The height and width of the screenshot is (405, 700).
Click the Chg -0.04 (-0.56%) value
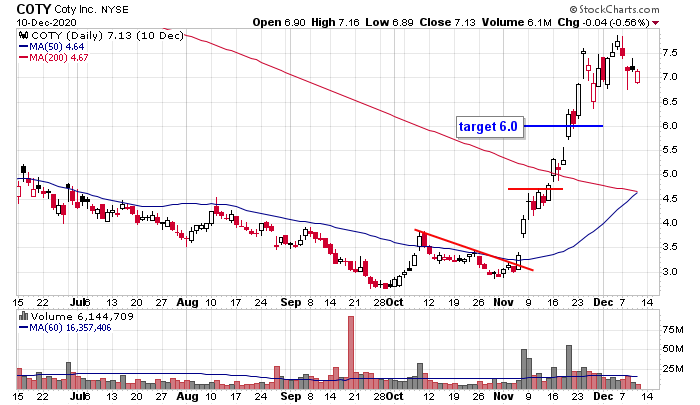tap(604, 22)
